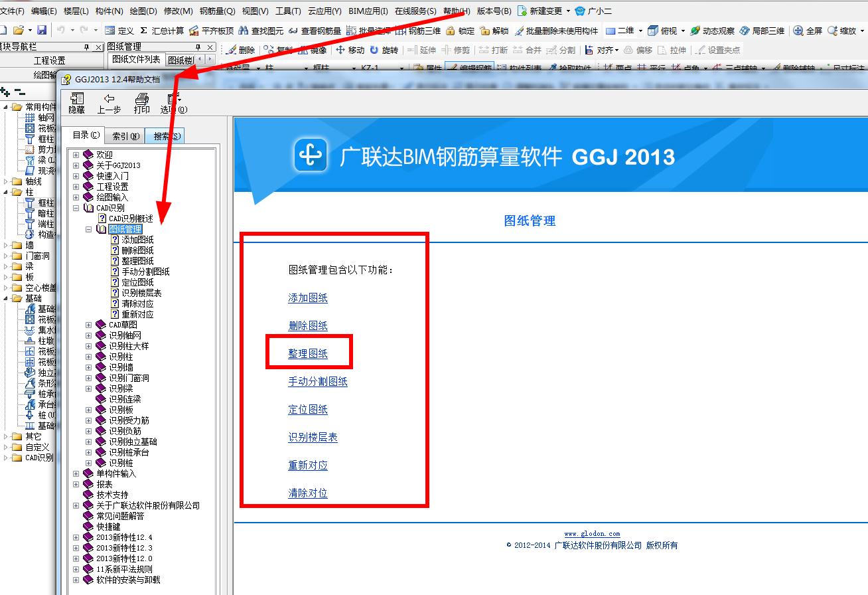Select 快捷键 in help tree
868x595 pixels.
(x=108, y=527)
